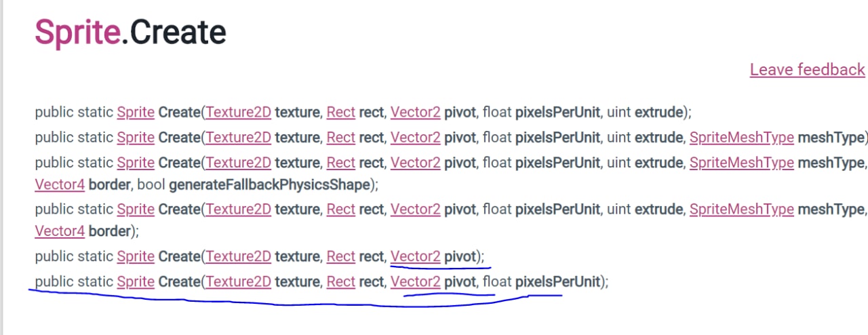Open Vector2 link in first Create overload
The width and height of the screenshot is (868, 335).
point(416,112)
